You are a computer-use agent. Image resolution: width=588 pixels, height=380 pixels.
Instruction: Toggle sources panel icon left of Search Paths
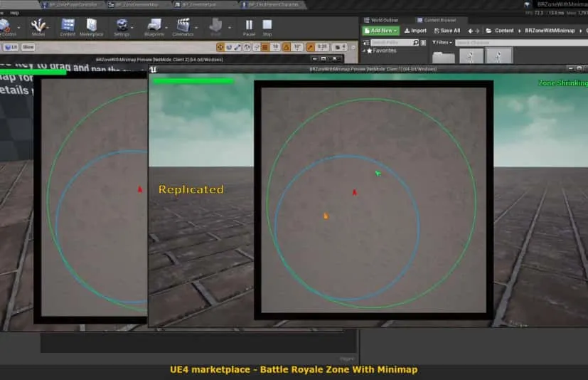pyautogui.click(x=366, y=43)
